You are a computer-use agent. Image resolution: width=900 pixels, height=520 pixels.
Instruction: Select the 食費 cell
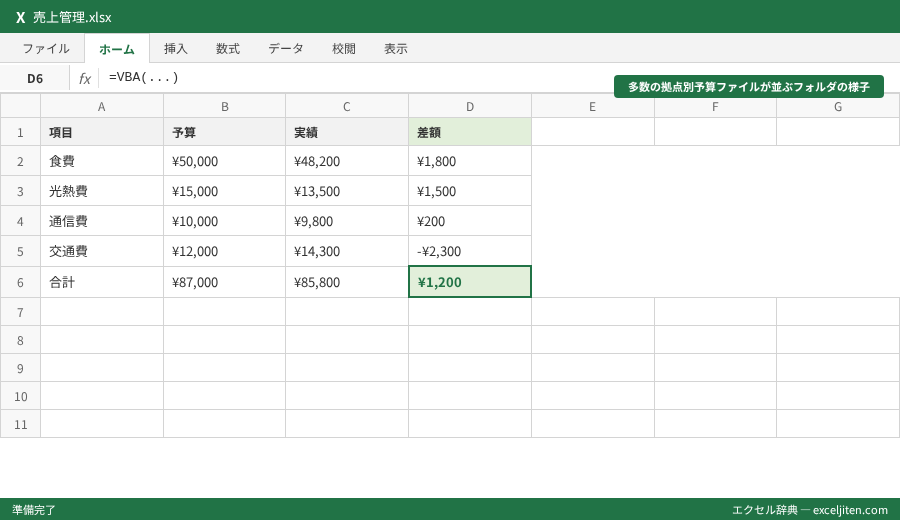pos(102,161)
